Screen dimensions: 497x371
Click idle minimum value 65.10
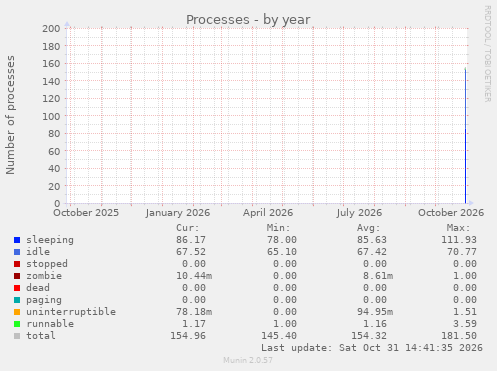pyautogui.click(x=282, y=252)
